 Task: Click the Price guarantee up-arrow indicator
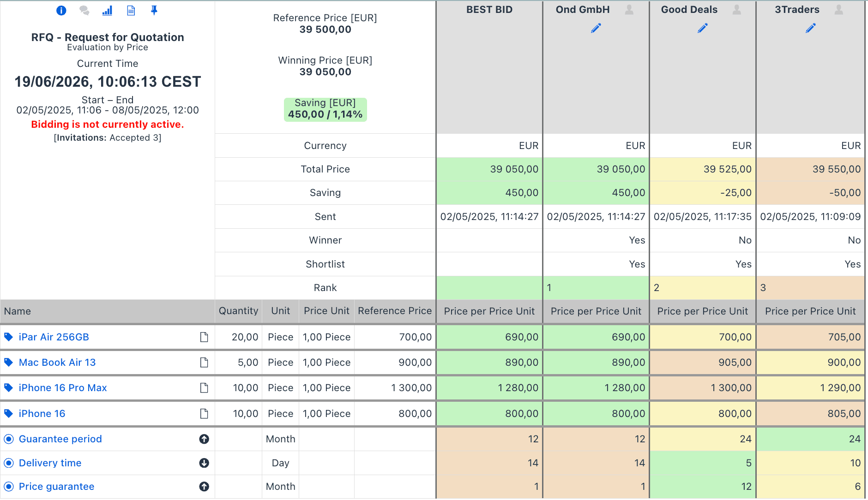pyautogui.click(x=204, y=487)
